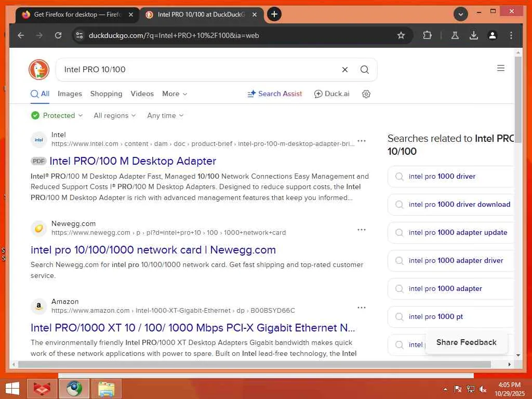Open the DuckDuckGo hamburger menu
The width and height of the screenshot is (532, 399).
[501, 68]
